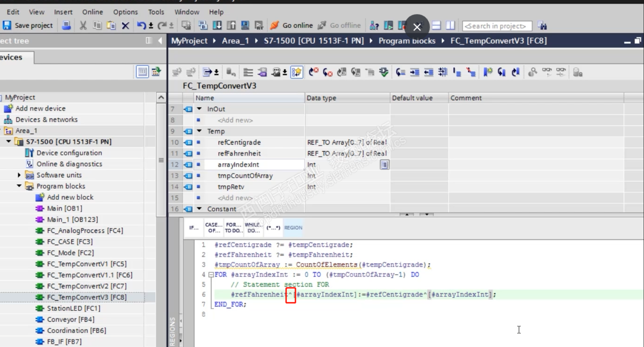Image resolution: width=644 pixels, height=347 pixels.
Task: Click the Delete X icon in toolbar
Action: click(125, 26)
